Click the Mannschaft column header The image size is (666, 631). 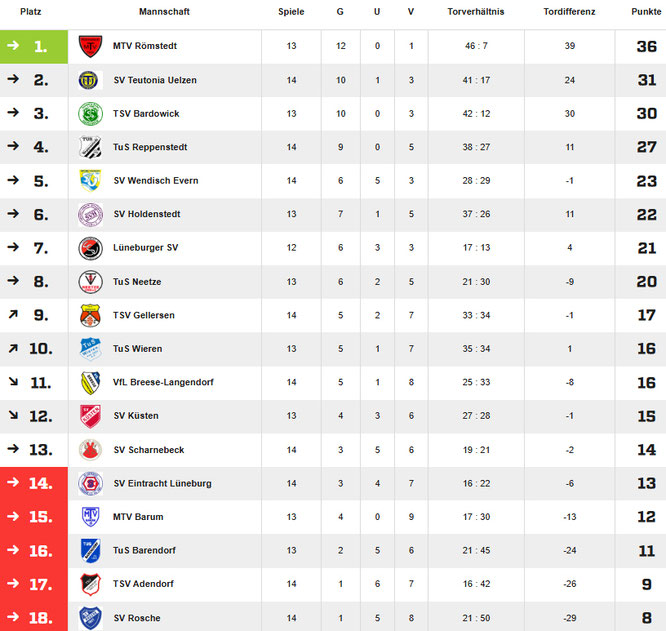point(164,12)
